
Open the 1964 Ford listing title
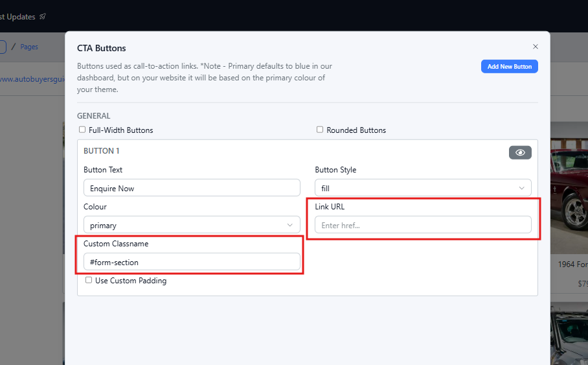572,265
